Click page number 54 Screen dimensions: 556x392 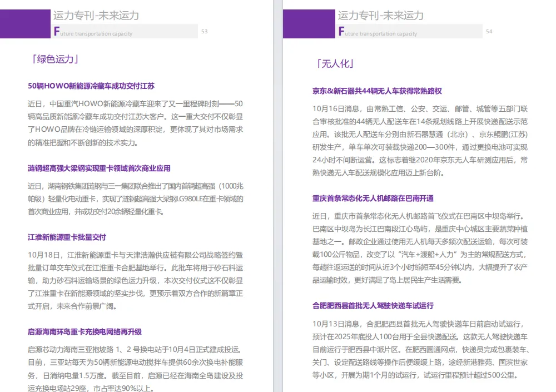[489, 32]
